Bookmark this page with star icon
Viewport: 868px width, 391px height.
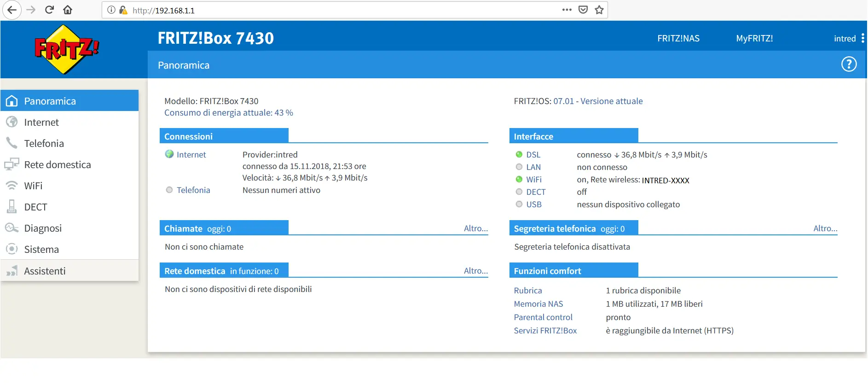pyautogui.click(x=599, y=10)
